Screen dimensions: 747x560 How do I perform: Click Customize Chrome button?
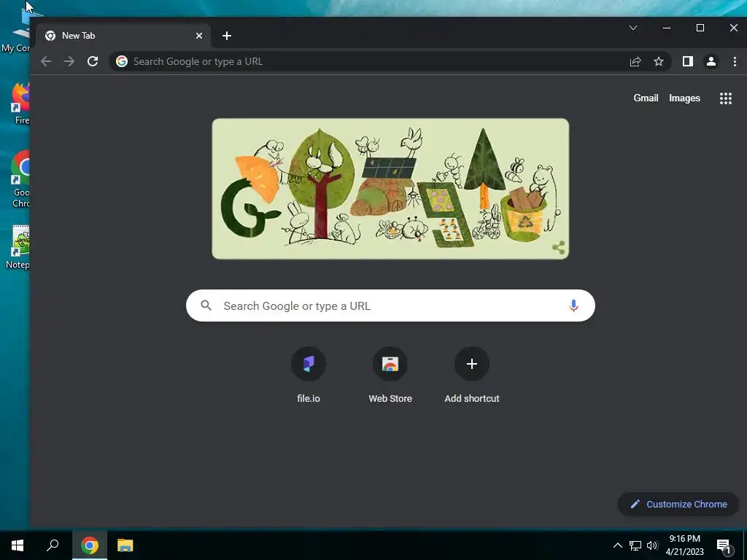pyautogui.click(x=678, y=505)
